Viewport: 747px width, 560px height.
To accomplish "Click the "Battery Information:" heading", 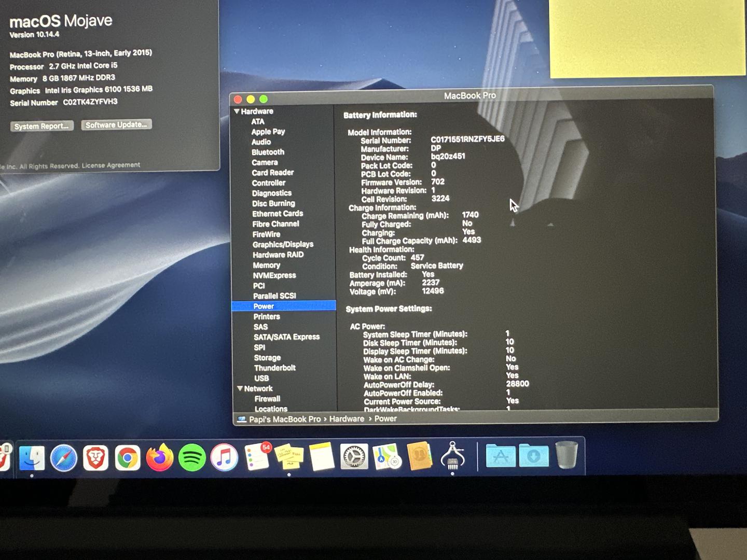I will pos(380,115).
